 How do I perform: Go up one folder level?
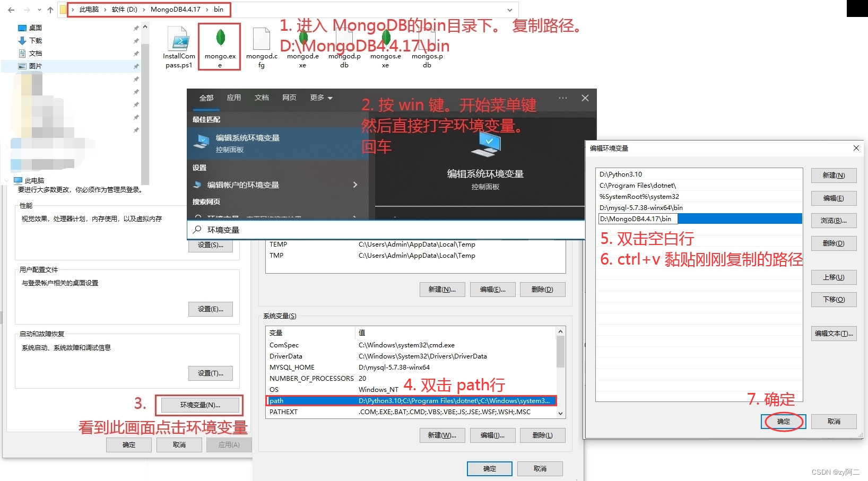[x=50, y=10]
